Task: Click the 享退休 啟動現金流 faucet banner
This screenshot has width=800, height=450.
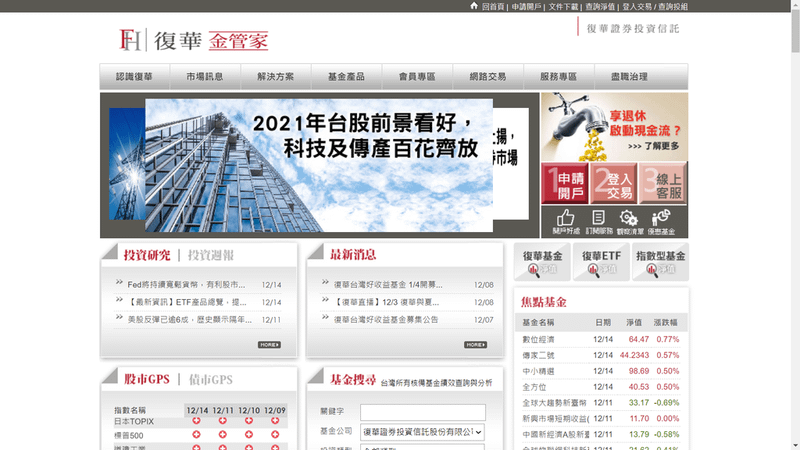Action: 614,127
